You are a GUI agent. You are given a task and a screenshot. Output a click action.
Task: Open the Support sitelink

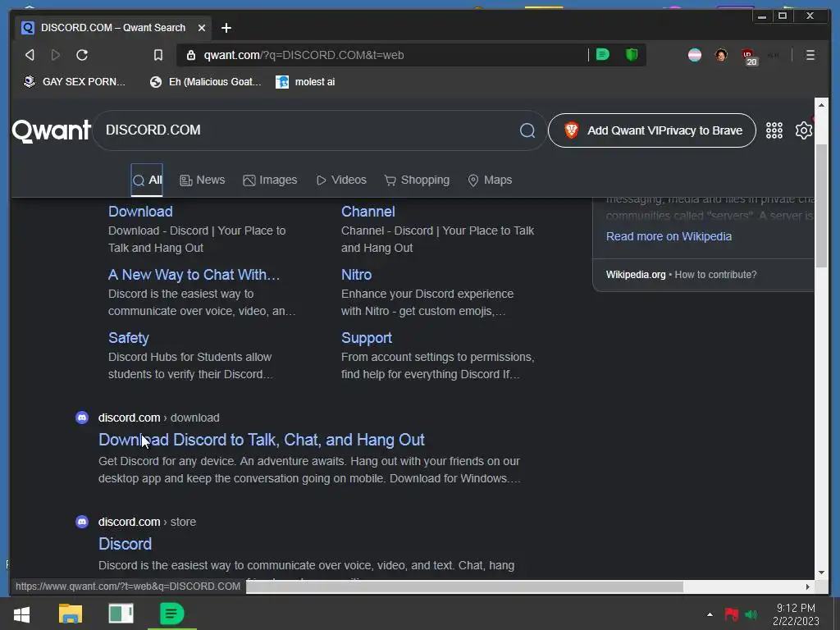click(367, 338)
